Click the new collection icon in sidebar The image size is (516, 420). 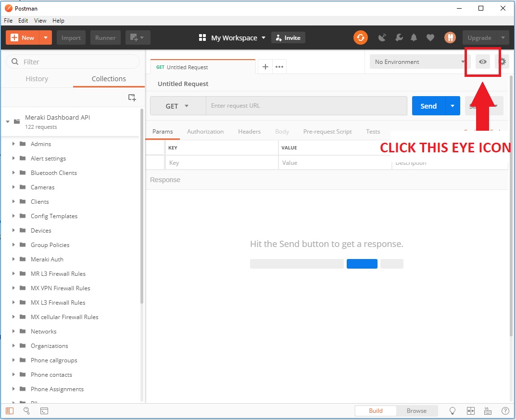132,98
